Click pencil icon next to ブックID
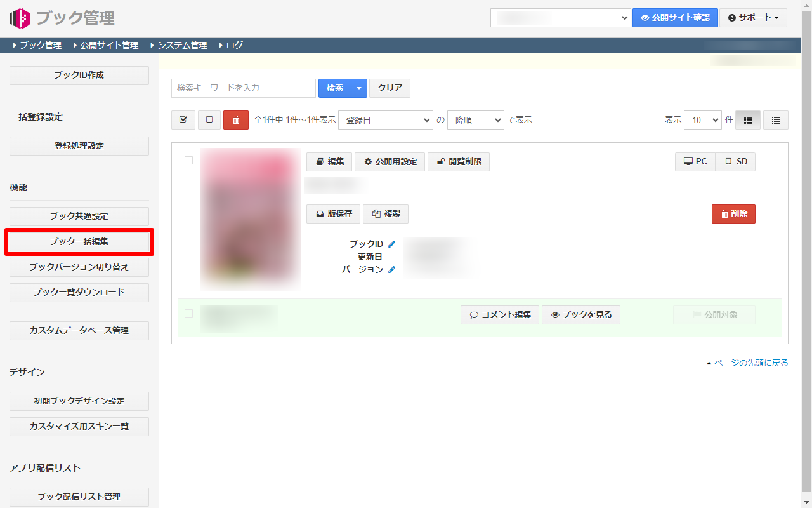 [391, 244]
